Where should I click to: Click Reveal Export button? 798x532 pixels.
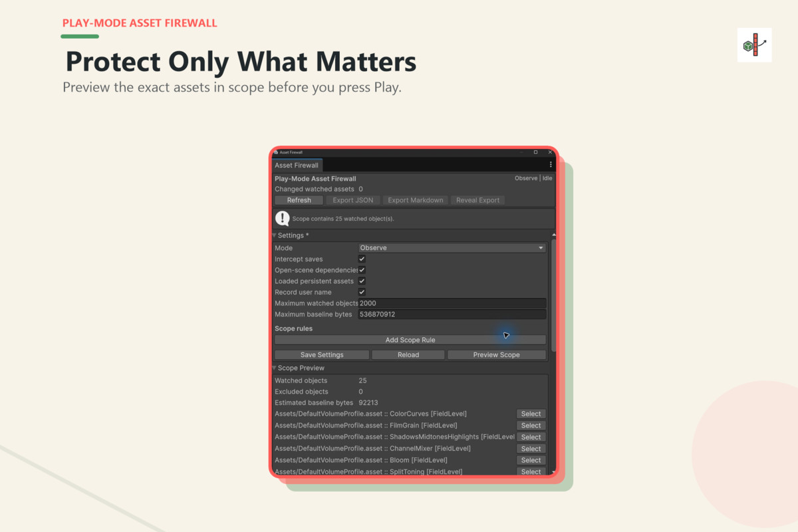pos(477,200)
